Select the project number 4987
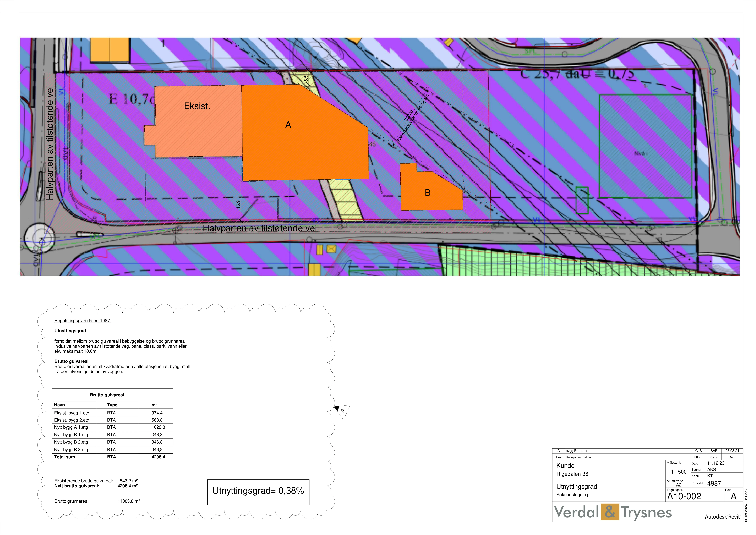The height and width of the screenshot is (535, 756). pyautogui.click(x=714, y=484)
